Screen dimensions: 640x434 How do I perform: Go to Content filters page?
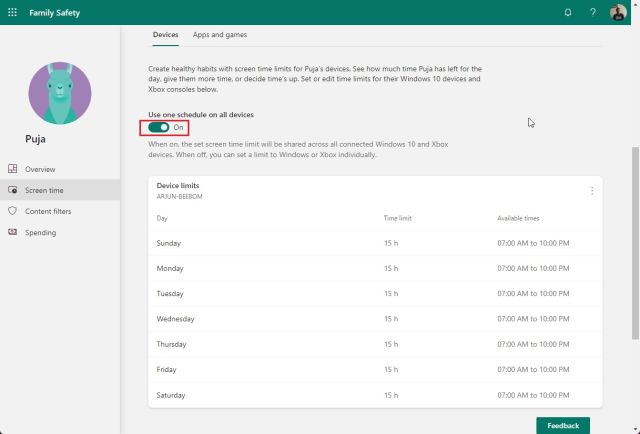coord(60,211)
